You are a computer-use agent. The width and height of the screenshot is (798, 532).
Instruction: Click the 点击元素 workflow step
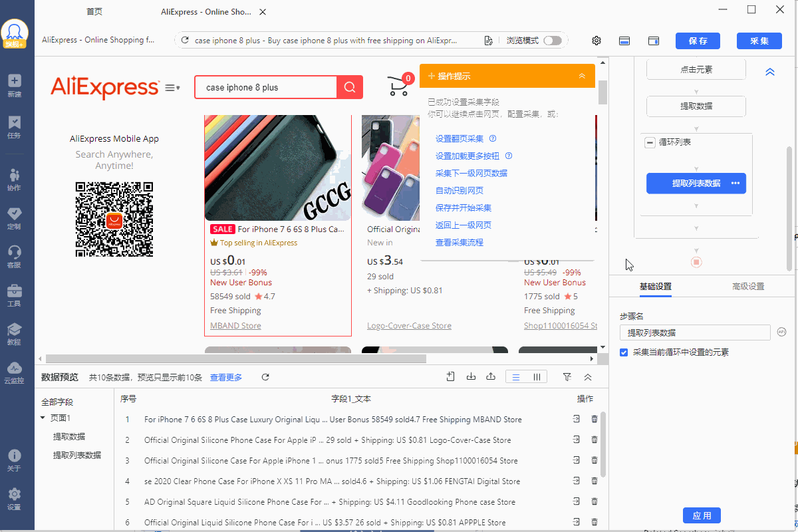click(x=696, y=70)
